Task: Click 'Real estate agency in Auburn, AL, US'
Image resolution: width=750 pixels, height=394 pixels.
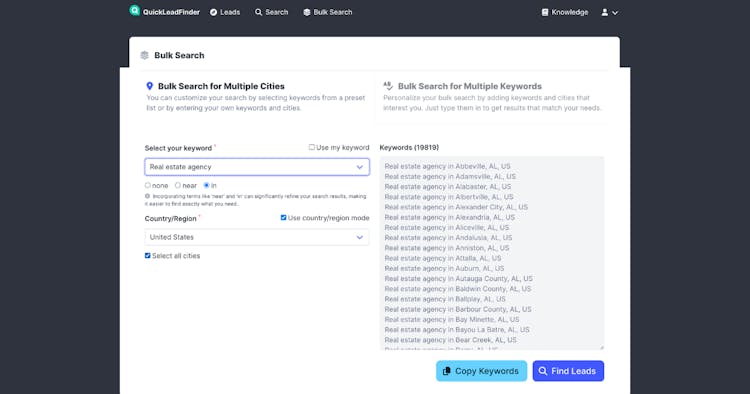Action: click(444, 268)
